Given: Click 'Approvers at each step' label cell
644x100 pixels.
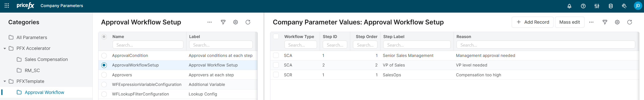Looking at the screenshot, I should (x=211, y=75).
